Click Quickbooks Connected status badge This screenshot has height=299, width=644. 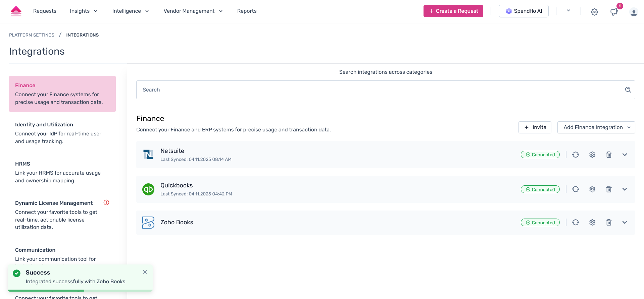pyautogui.click(x=540, y=189)
